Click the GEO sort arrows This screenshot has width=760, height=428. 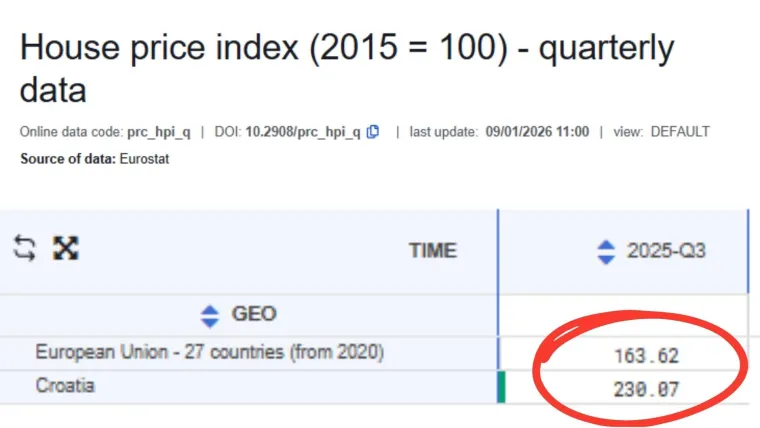(x=209, y=316)
